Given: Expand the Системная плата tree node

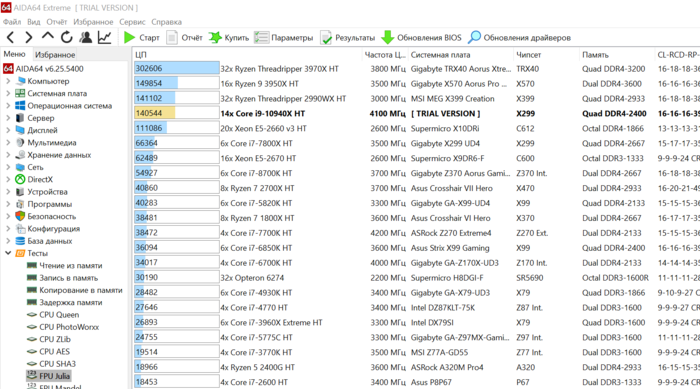Looking at the screenshot, I should tap(8, 93).
